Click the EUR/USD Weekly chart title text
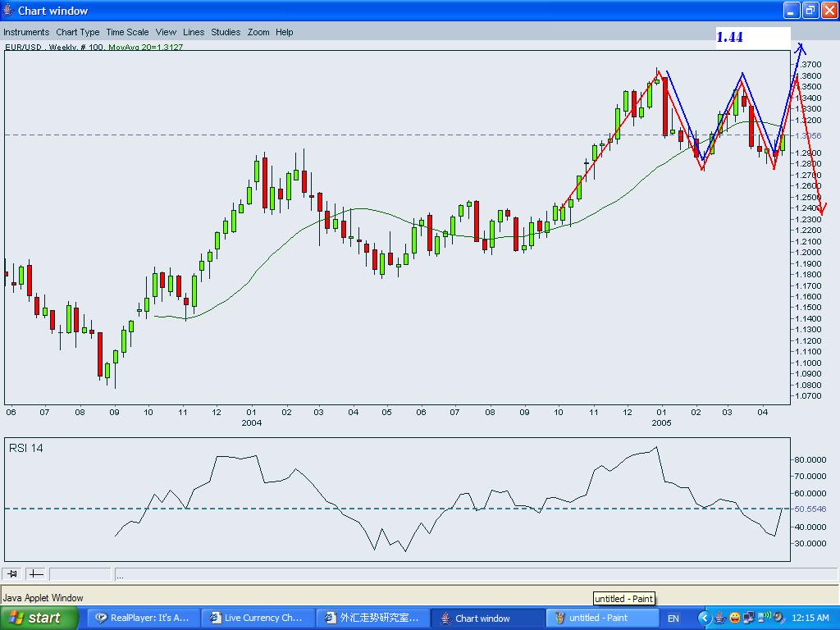This screenshot has width=840, height=630. [x=54, y=47]
